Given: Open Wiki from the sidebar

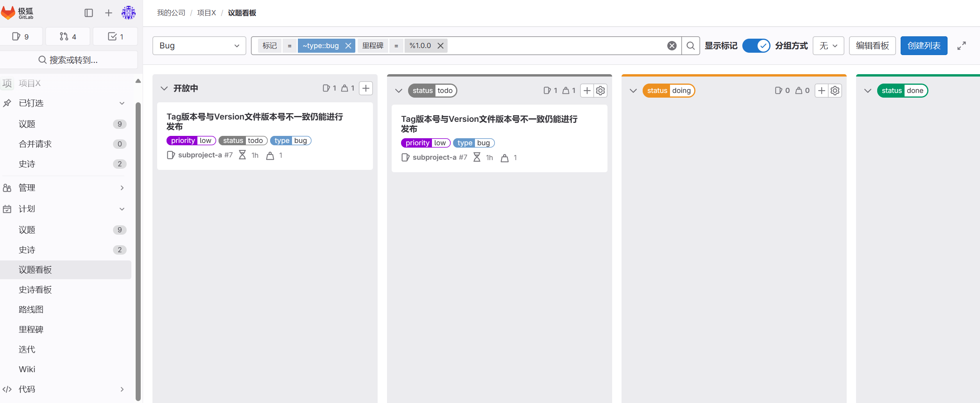Looking at the screenshot, I should point(26,369).
